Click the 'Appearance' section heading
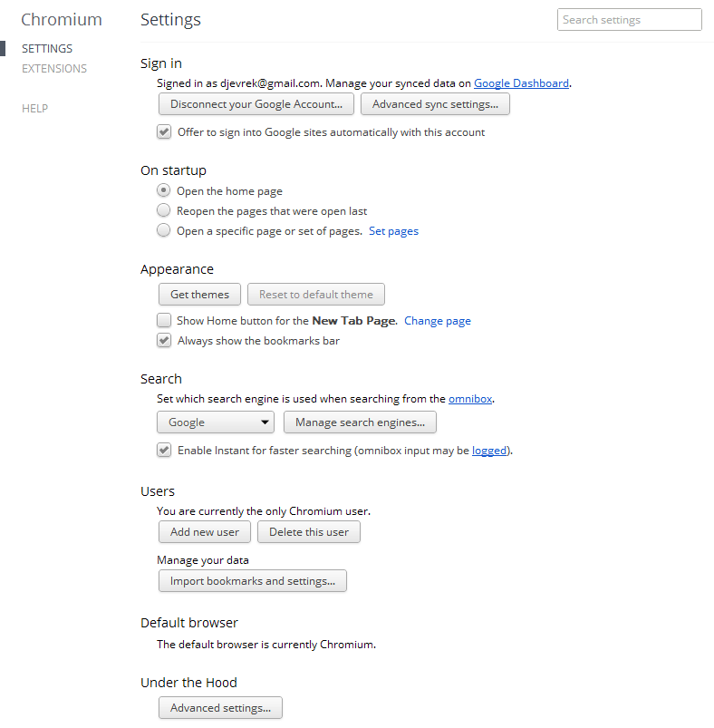The height and width of the screenshot is (728, 714). [178, 269]
